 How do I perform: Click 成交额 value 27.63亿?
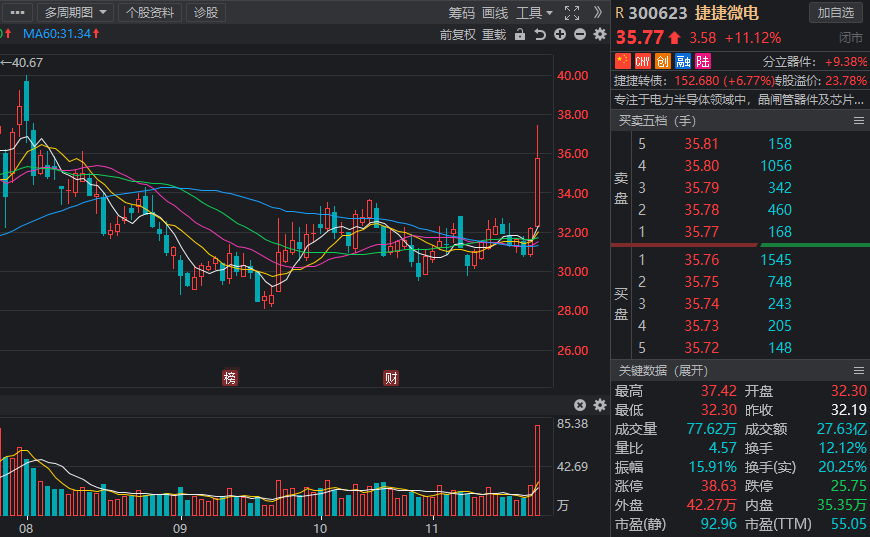(841, 429)
